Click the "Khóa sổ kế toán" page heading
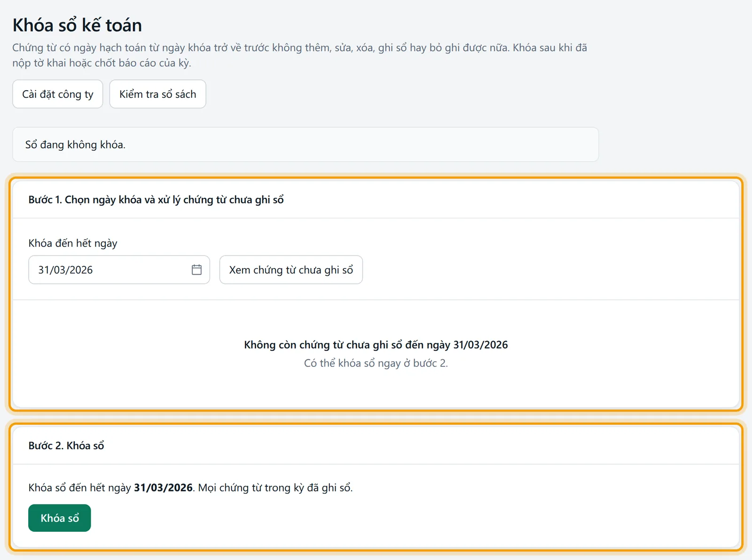The image size is (752, 560). pyautogui.click(x=77, y=25)
